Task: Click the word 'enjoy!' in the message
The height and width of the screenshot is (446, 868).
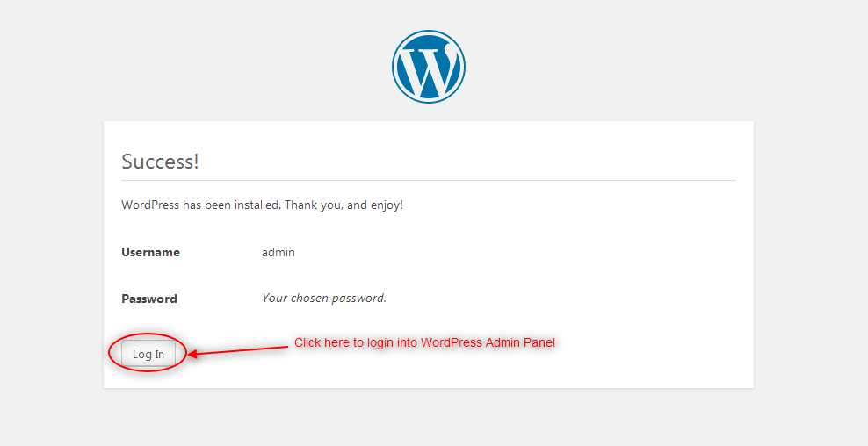Action: point(387,205)
